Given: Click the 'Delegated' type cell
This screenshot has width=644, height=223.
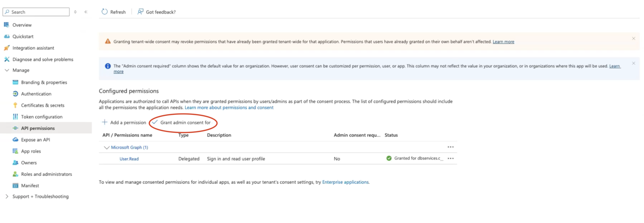Looking at the screenshot, I should (x=189, y=159).
